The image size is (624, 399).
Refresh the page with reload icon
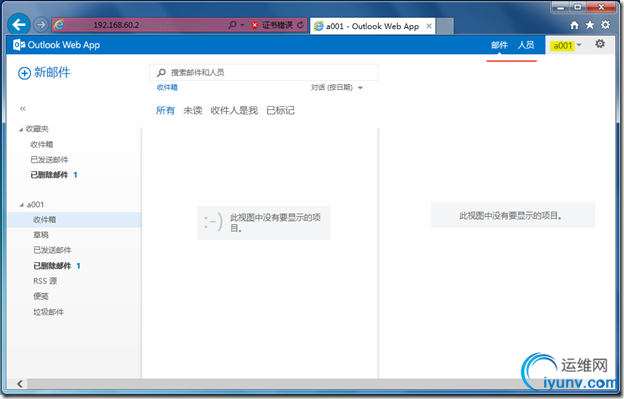(300, 25)
